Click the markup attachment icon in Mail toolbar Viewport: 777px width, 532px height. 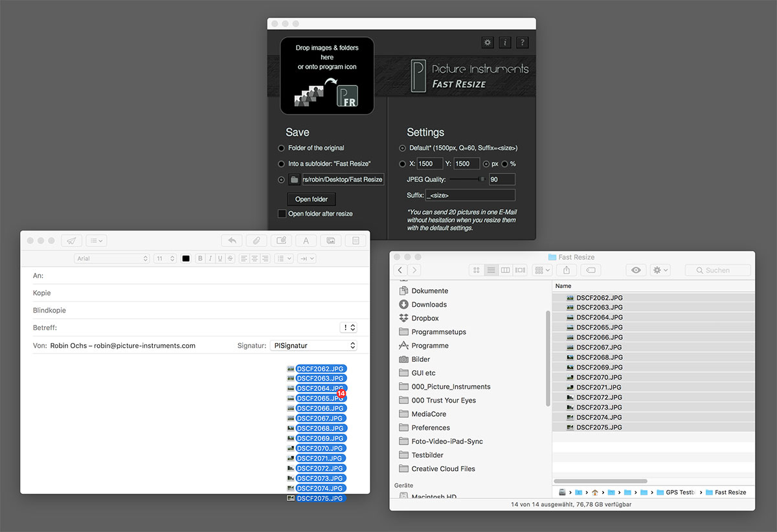pos(281,241)
